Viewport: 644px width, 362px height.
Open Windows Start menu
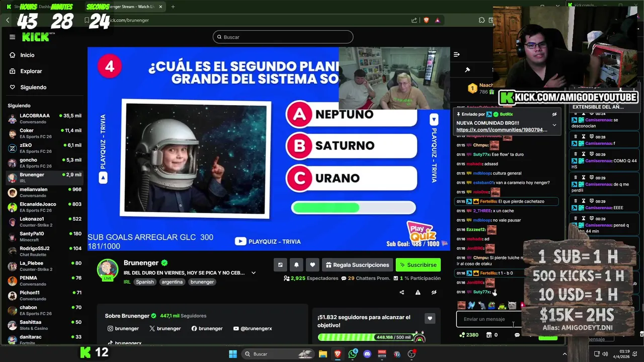point(233,354)
